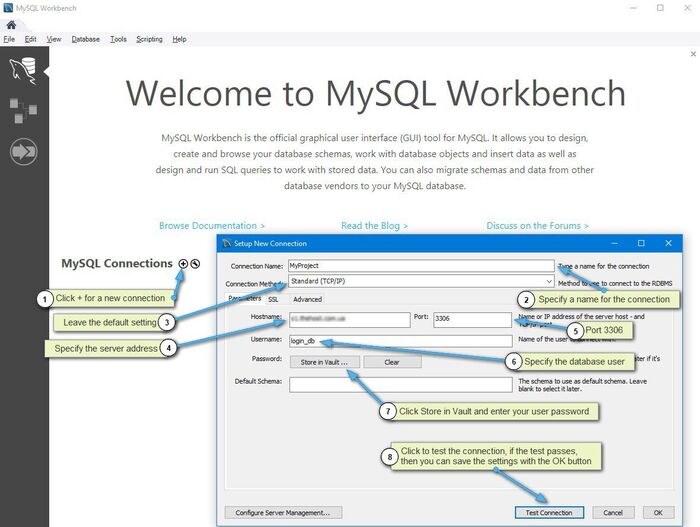Open the Tools menu
The width and height of the screenshot is (700, 527).
click(x=118, y=39)
